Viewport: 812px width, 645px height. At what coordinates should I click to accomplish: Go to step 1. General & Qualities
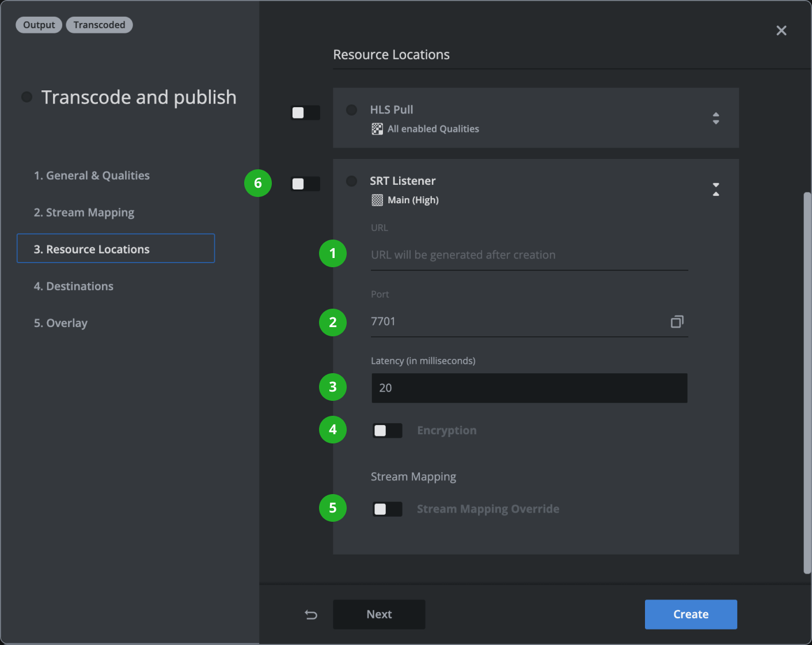click(92, 176)
